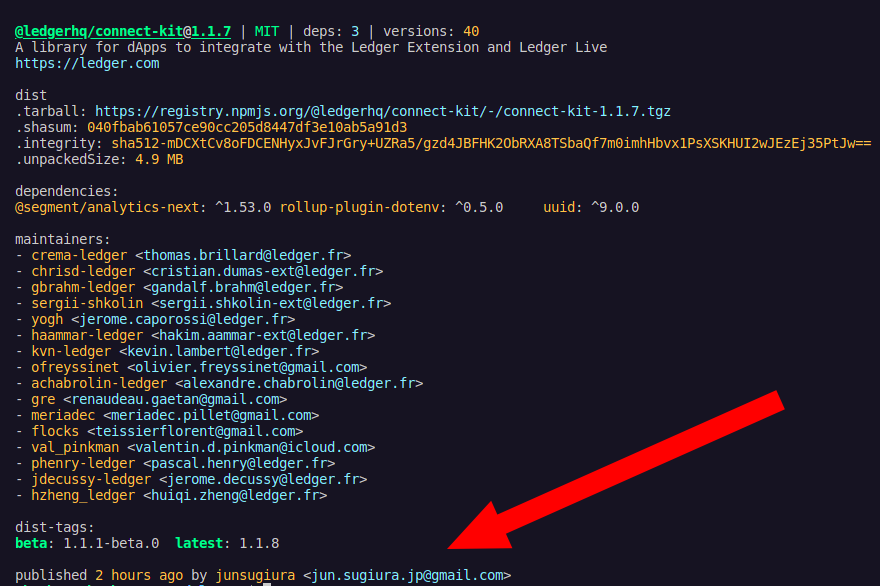
Task: Click maintainer name gre
Action: click(43, 399)
